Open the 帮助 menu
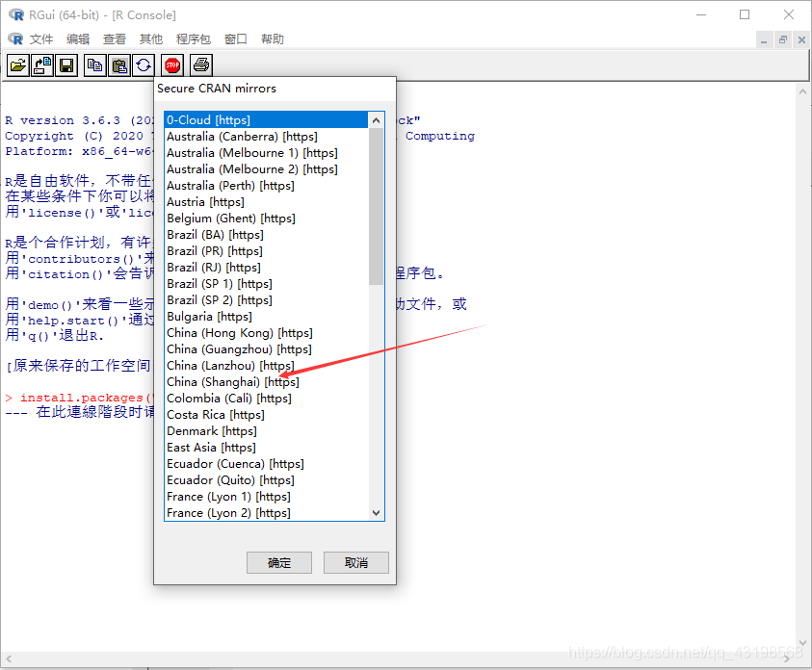This screenshot has height=670, width=812. (x=273, y=39)
